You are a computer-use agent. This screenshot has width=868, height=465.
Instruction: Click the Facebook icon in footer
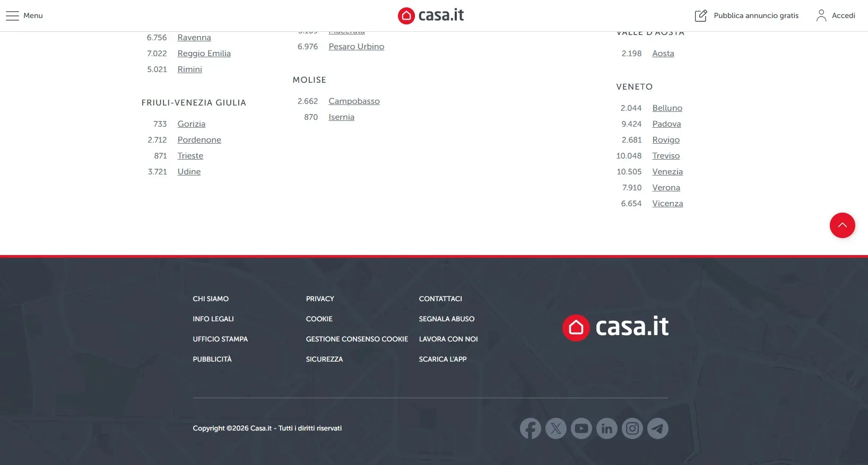click(x=530, y=428)
